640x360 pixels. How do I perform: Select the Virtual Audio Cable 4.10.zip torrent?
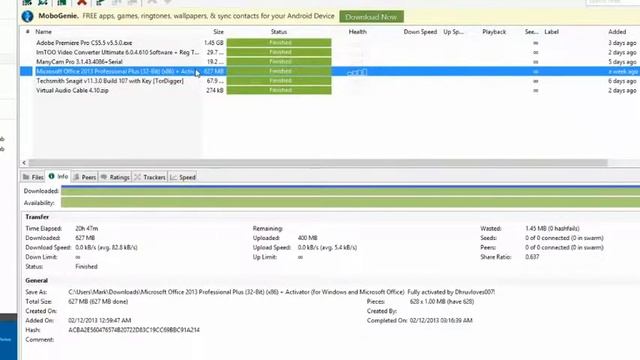coord(72,91)
